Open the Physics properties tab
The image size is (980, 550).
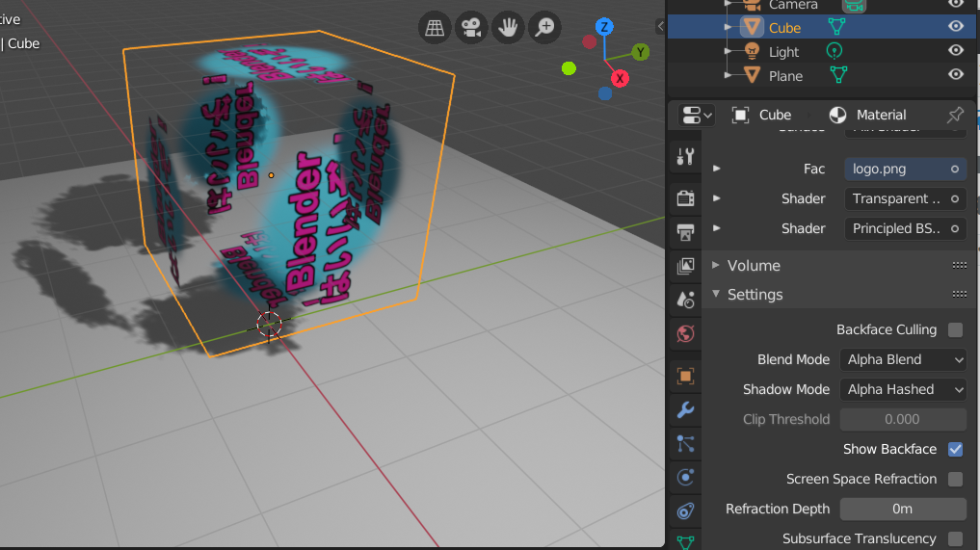pos(686,478)
